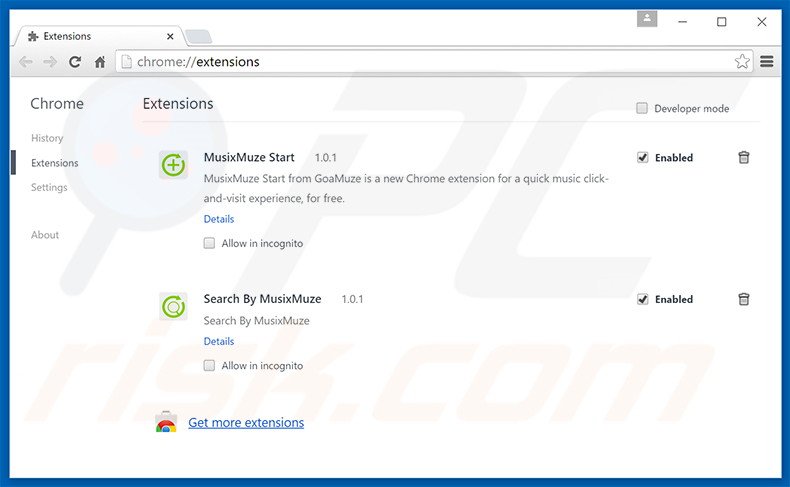The width and height of the screenshot is (790, 487).
Task: Allow MusixMuze Start in incognito
Action: (209, 243)
